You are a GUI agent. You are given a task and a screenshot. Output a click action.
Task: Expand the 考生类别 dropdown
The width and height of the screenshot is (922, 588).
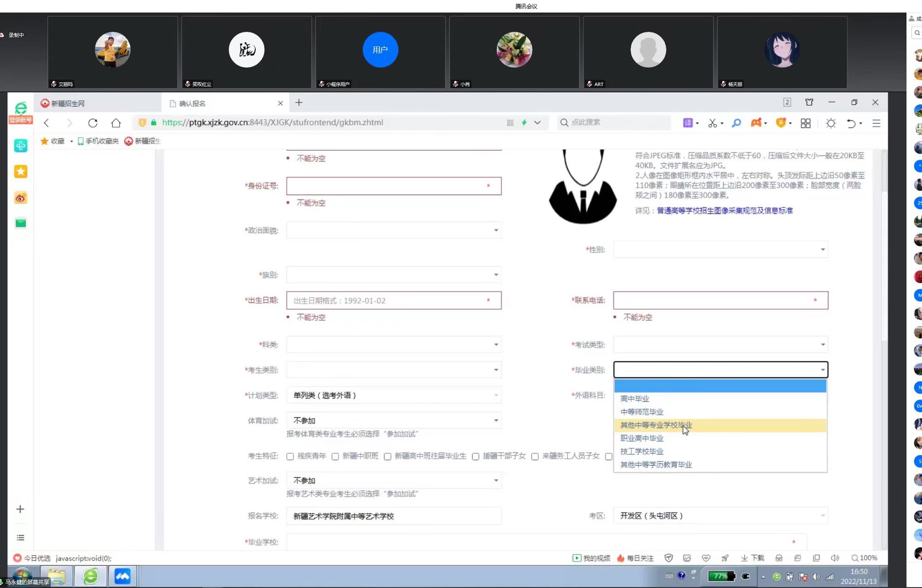(x=394, y=370)
